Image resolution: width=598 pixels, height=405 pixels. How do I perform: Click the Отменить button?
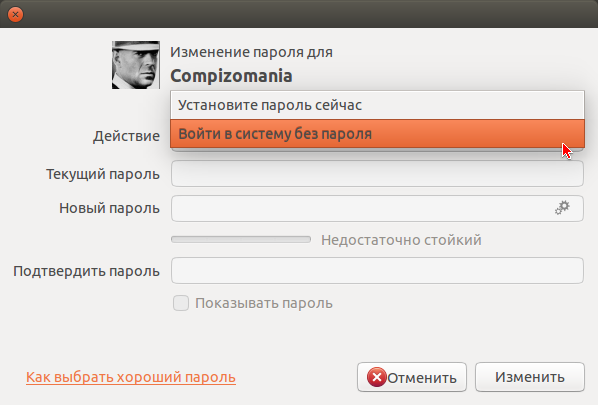pos(412,377)
